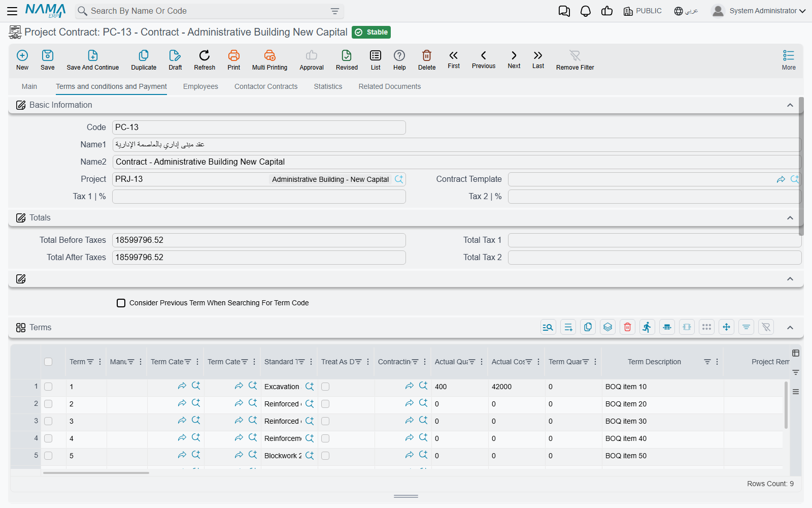
Task: Click the PUBLIC company button
Action: (x=642, y=11)
